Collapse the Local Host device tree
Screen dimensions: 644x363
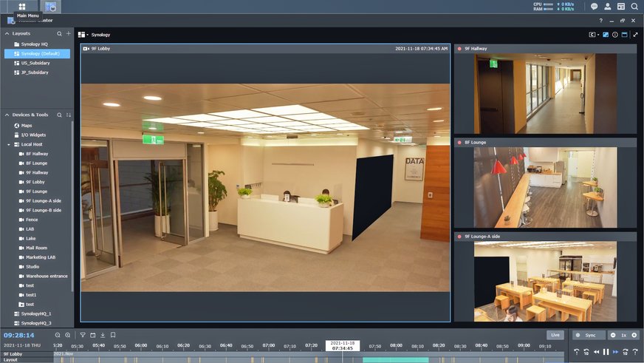tap(8, 144)
